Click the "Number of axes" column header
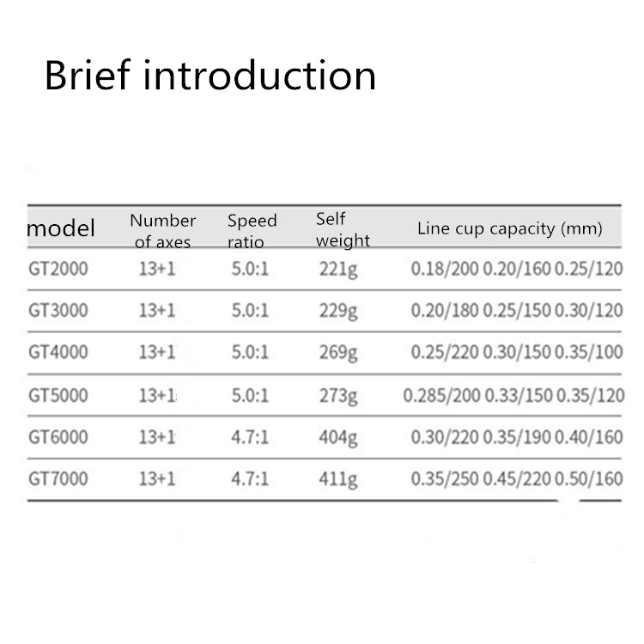Screen dimensions: 644x644 pyautogui.click(x=162, y=231)
